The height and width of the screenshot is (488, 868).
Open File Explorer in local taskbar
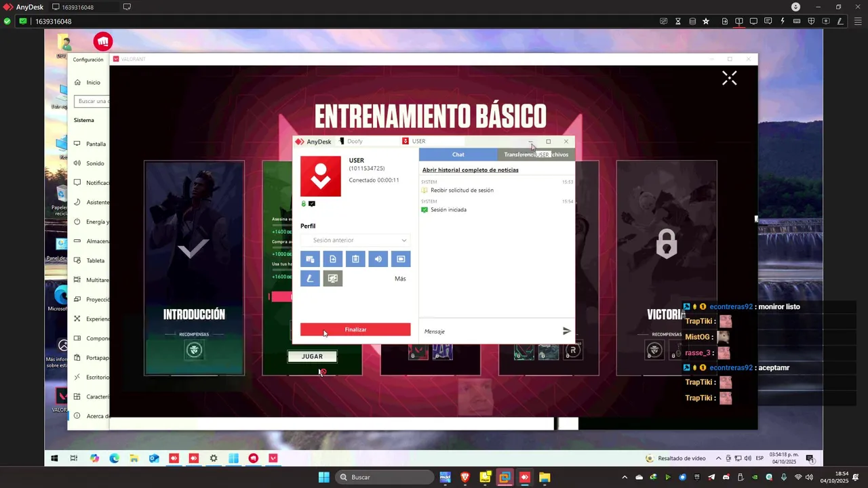pyautogui.click(x=544, y=477)
